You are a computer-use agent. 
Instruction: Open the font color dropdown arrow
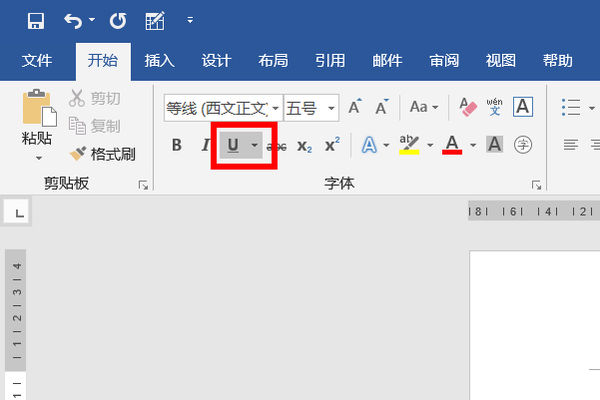(473, 145)
